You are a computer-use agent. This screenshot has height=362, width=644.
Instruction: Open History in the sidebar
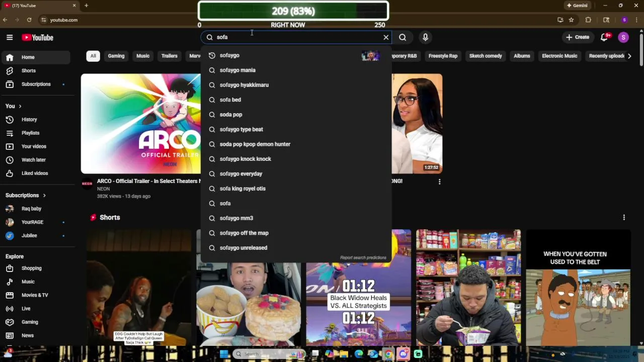(35, 120)
